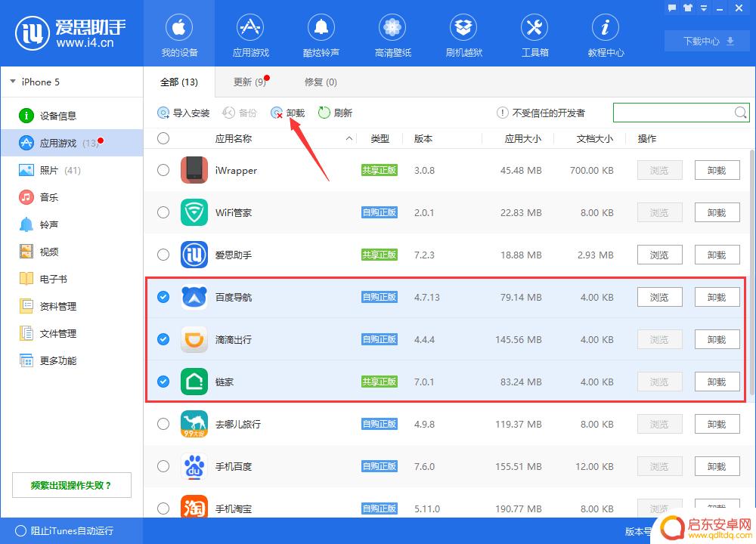Click 备份 backup in the toolbar
This screenshot has width=756, height=544.
click(239, 113)
